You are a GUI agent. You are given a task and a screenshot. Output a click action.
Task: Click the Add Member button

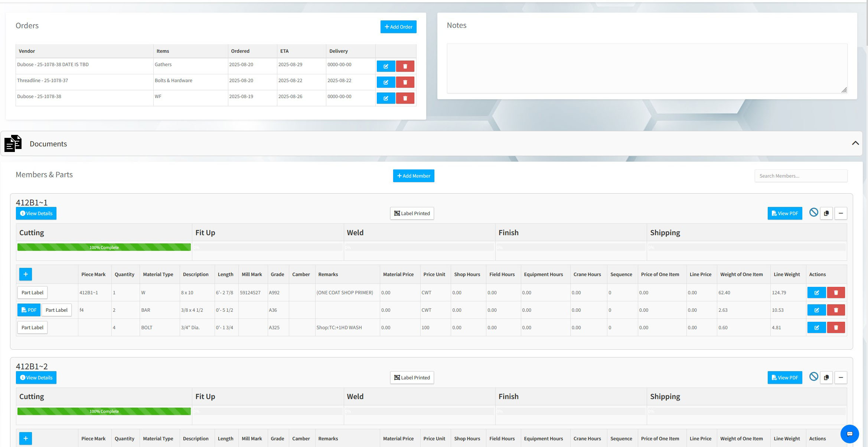click(x=414, y=176)
